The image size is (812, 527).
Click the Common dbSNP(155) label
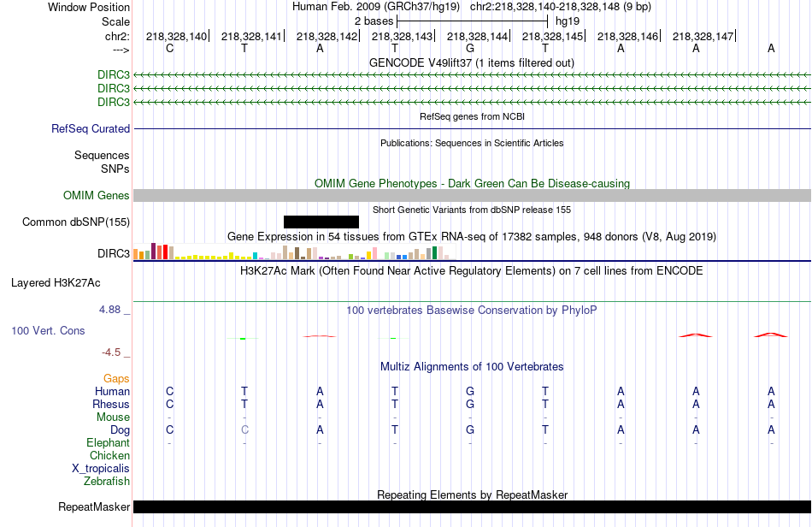(x=76, y=222)
